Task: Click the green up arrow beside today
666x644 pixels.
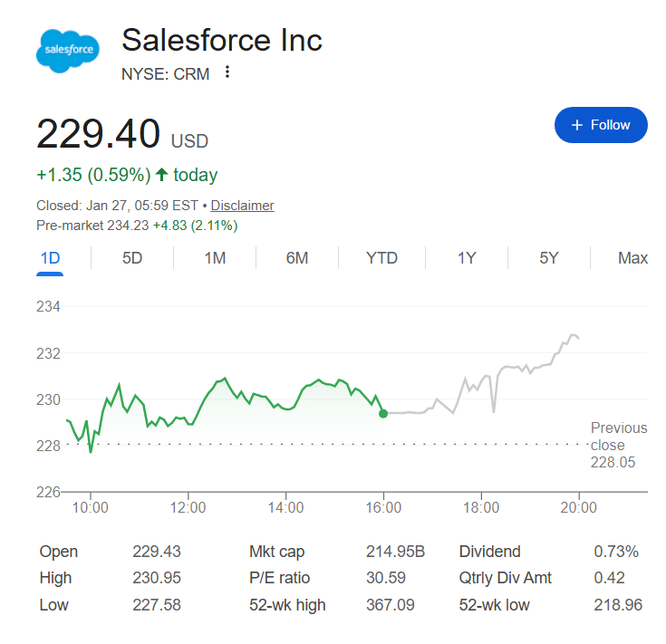Action: 162,175
